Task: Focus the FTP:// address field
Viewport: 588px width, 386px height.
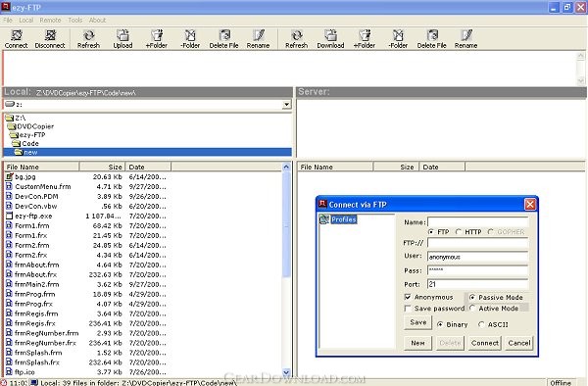Action: (x=478, y=243)
